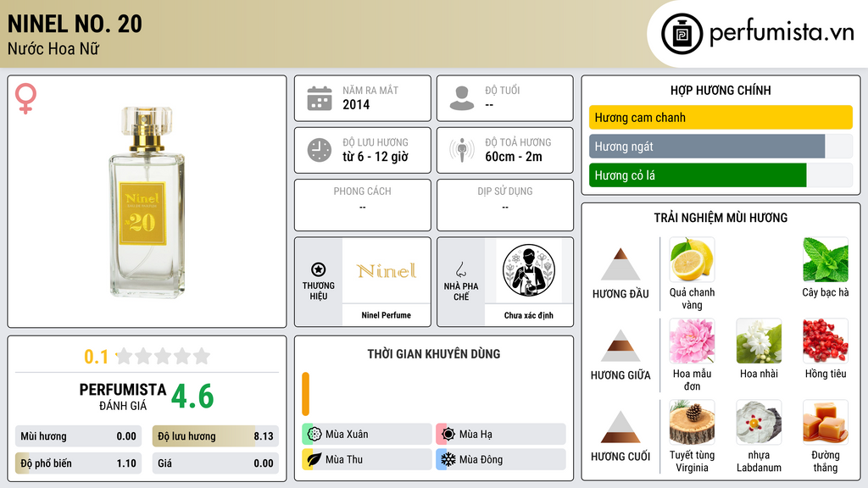
Task: Click the Độ phổ biến 1.10 score box
Action: (78, 463)
